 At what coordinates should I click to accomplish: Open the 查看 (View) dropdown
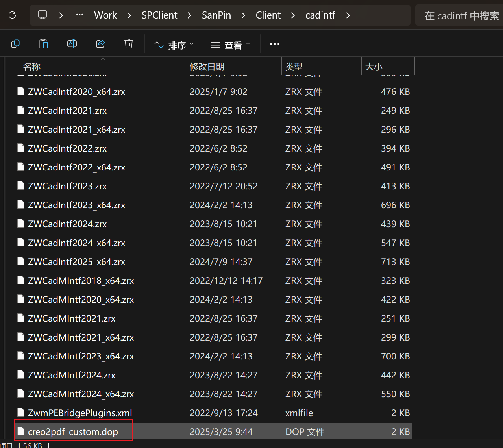230,45
